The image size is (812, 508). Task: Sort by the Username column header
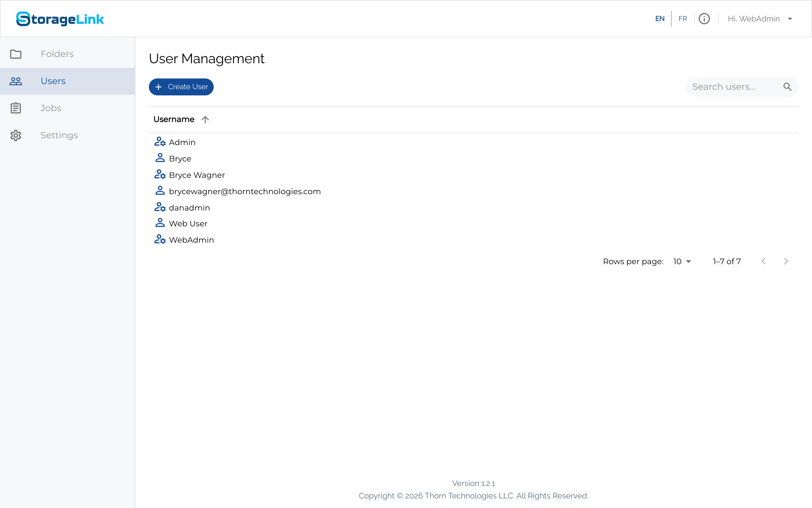174,120
